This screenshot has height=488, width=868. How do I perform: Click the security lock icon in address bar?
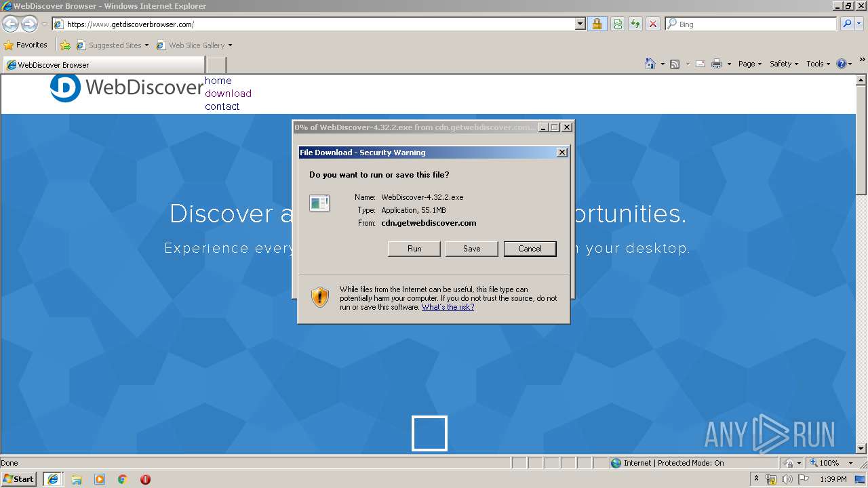click(597, 24)
